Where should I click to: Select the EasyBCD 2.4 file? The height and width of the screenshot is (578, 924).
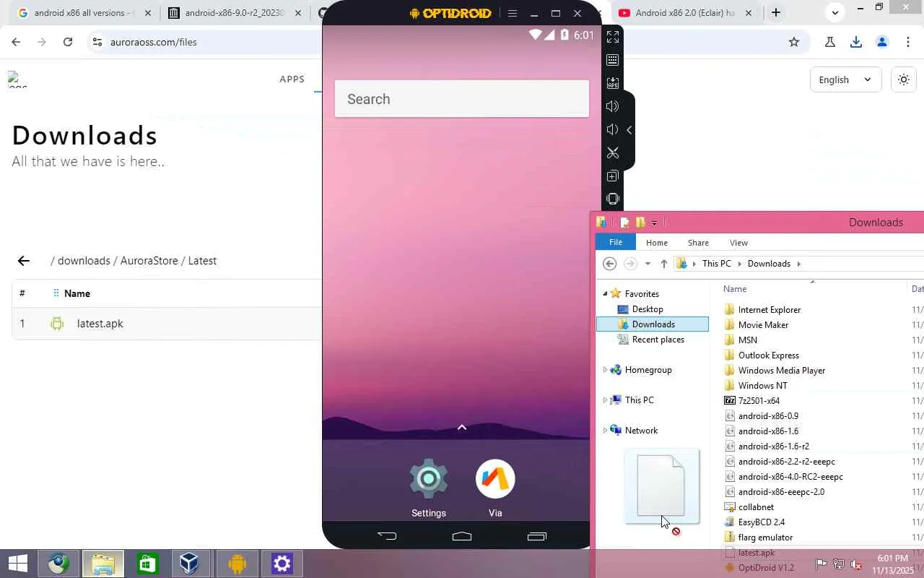tap(762, 522)
